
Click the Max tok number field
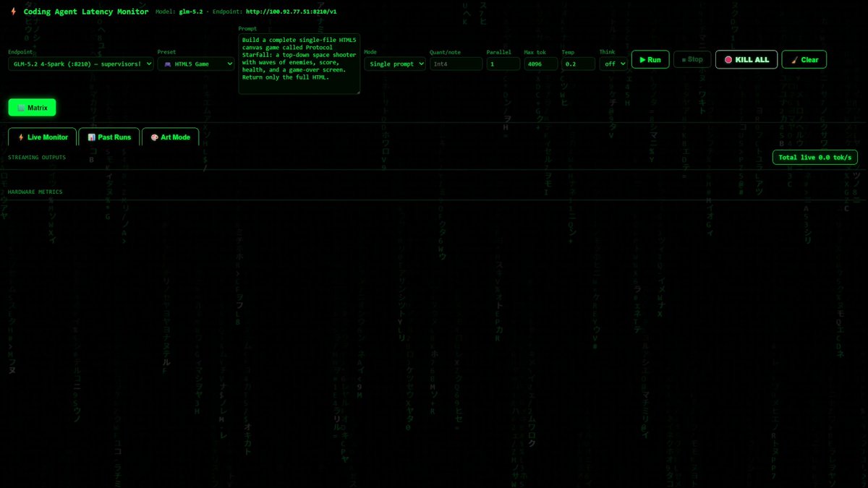coord(541,64)
